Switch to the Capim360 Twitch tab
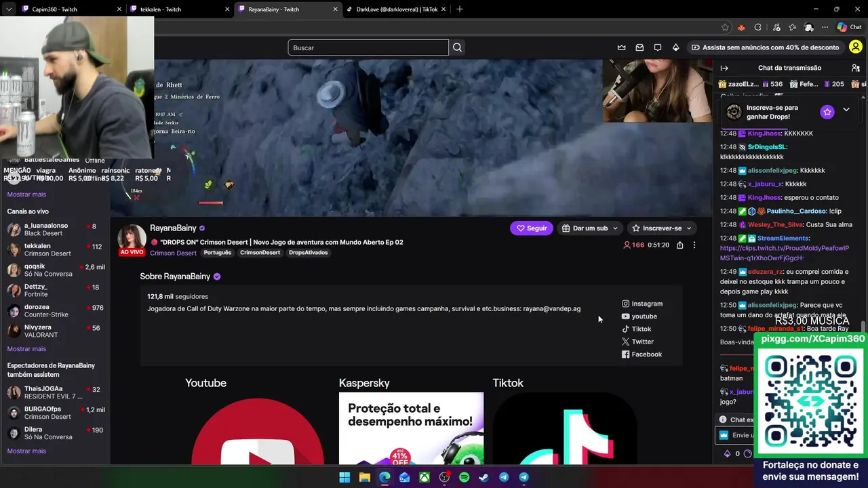 click(x=71, y=9)
